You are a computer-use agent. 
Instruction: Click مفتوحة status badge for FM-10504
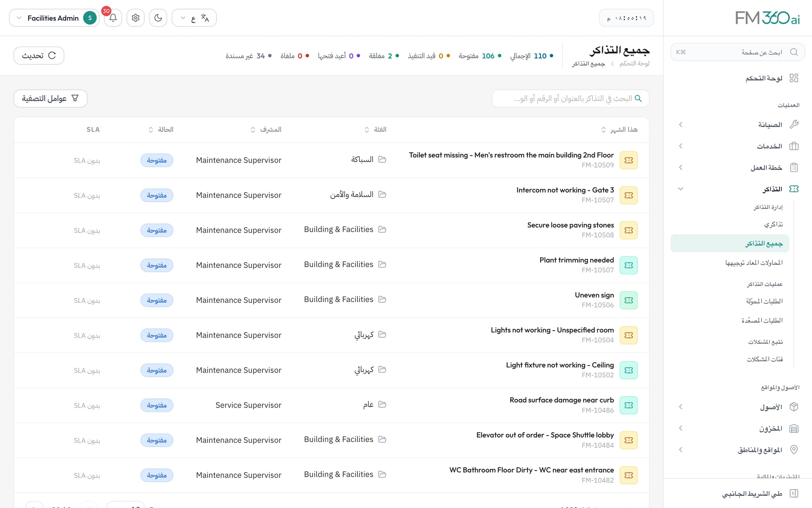tap(157, 335)
